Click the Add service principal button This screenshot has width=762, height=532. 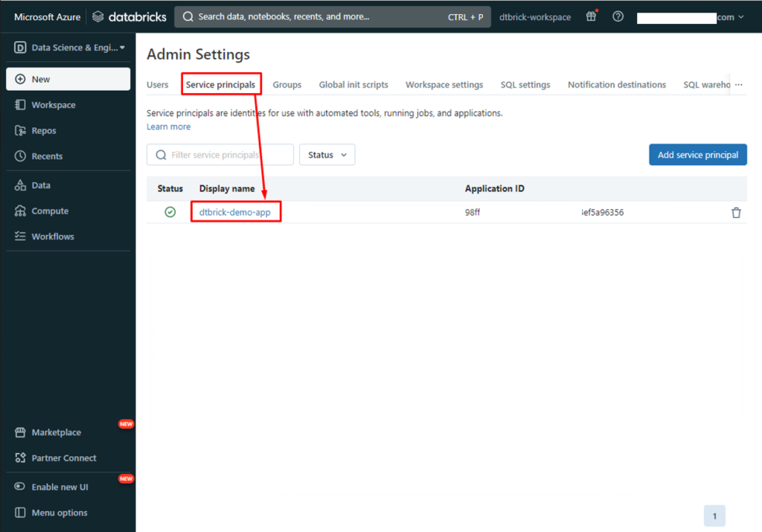click(698, 155)
